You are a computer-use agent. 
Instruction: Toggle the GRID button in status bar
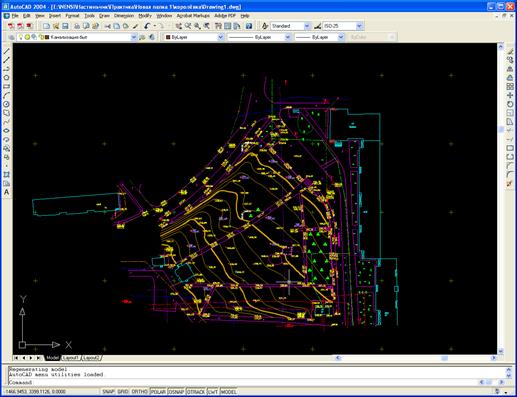coord(123,392)
